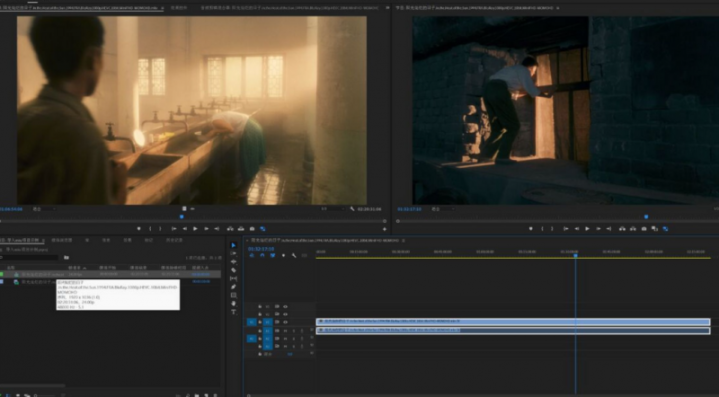Export frame with Program Monitor camera icon
The height and width of the screenshot is (397, 719).
pos(644,228)
